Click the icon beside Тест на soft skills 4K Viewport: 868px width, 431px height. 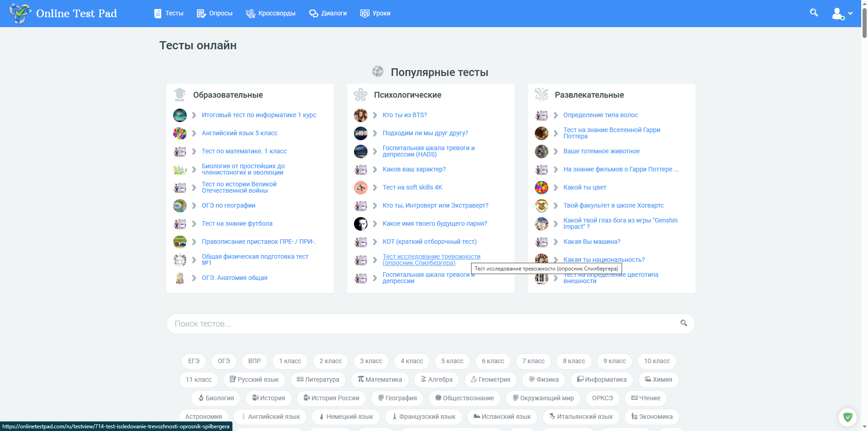point(361,188)
